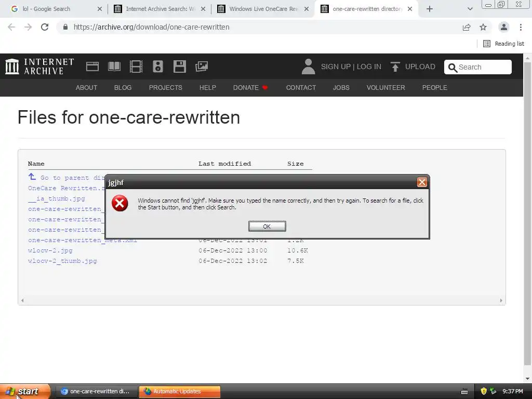Switch to Internet Archive Search tab

160,9
